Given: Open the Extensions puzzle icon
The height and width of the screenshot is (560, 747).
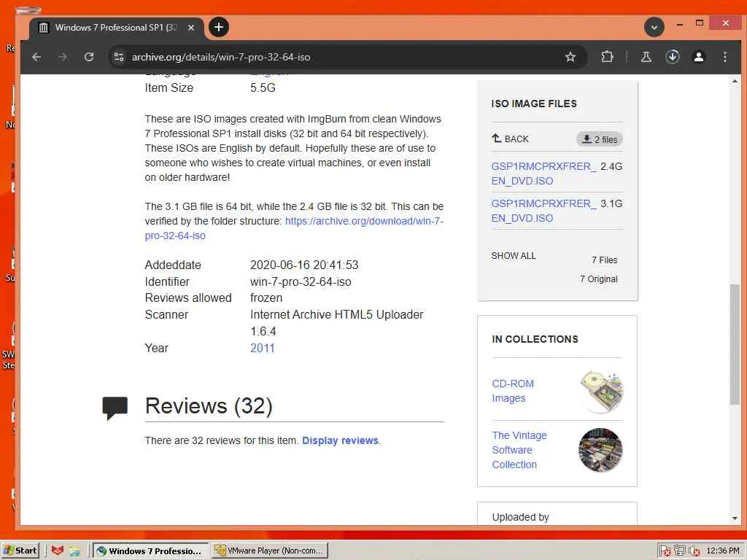Looking at the screenshot, I should [607, 57].
